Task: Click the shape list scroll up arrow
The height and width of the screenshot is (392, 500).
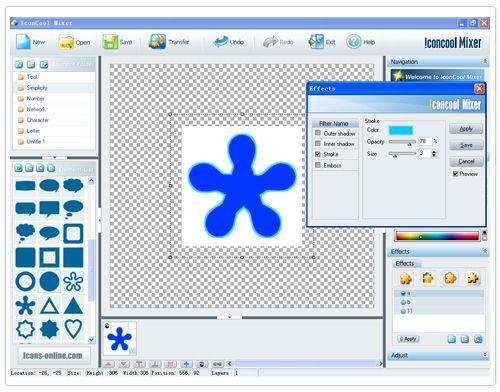Action: point(91,181)
